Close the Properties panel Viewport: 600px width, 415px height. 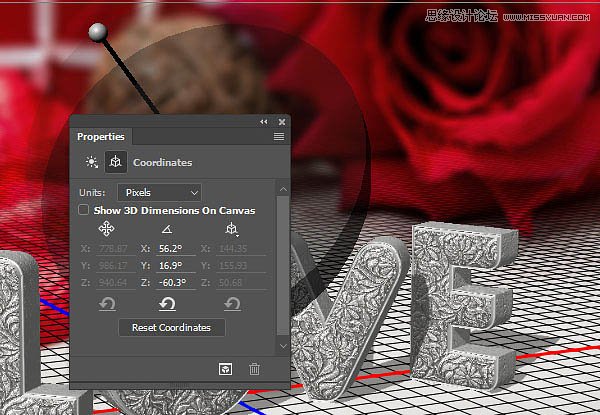tap(282, 122)
